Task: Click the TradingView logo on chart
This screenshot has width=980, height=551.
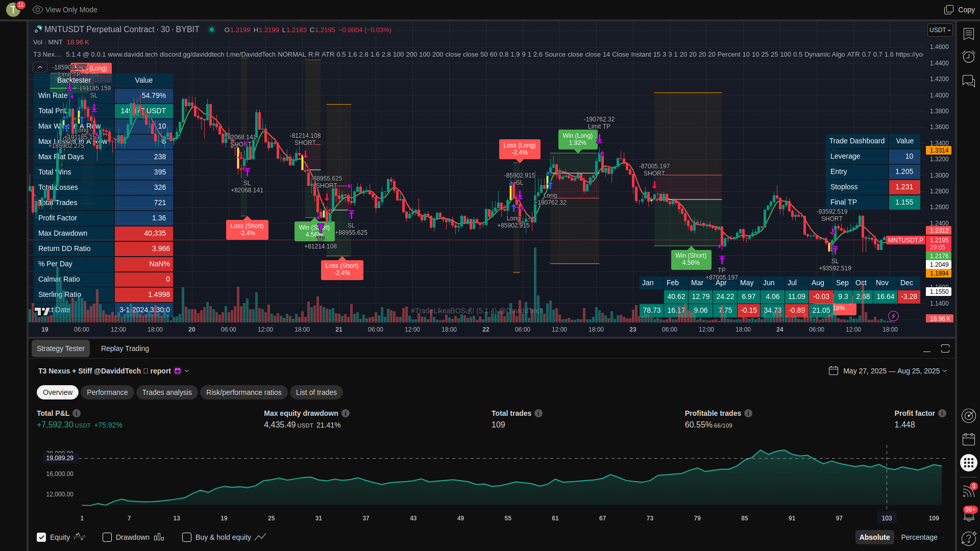Action: [x=42, y=311]
